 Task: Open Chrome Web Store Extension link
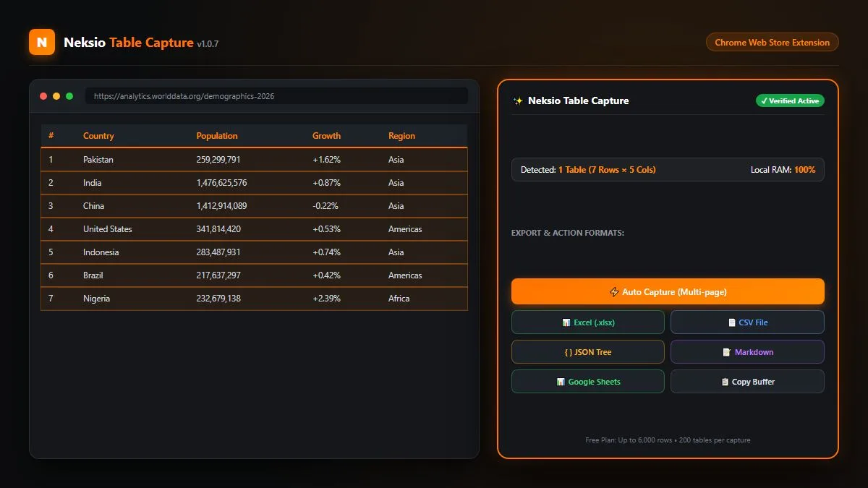(x=773, y=43)
